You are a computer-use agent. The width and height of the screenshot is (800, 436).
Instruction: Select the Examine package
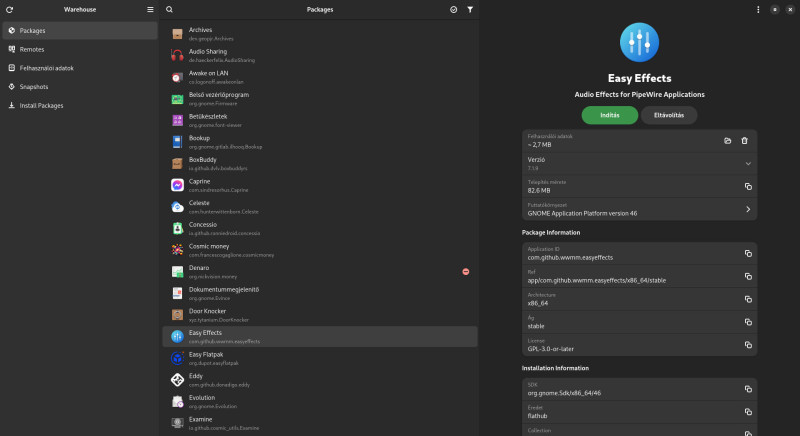click(x=320, y=423)
